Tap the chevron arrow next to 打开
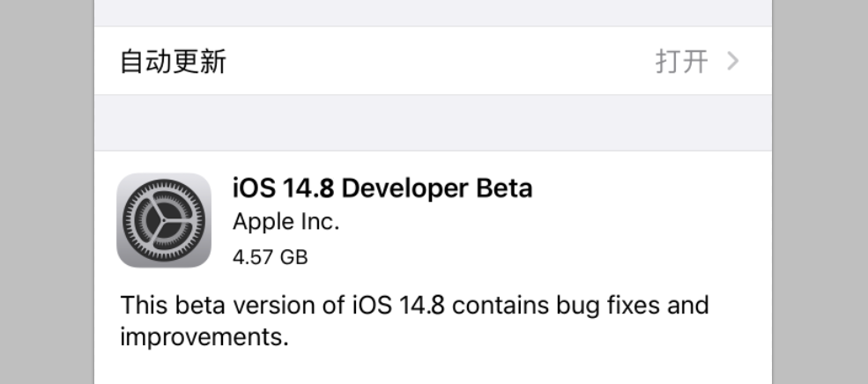This screenshot has width=868, height=384. coord(732,62)
